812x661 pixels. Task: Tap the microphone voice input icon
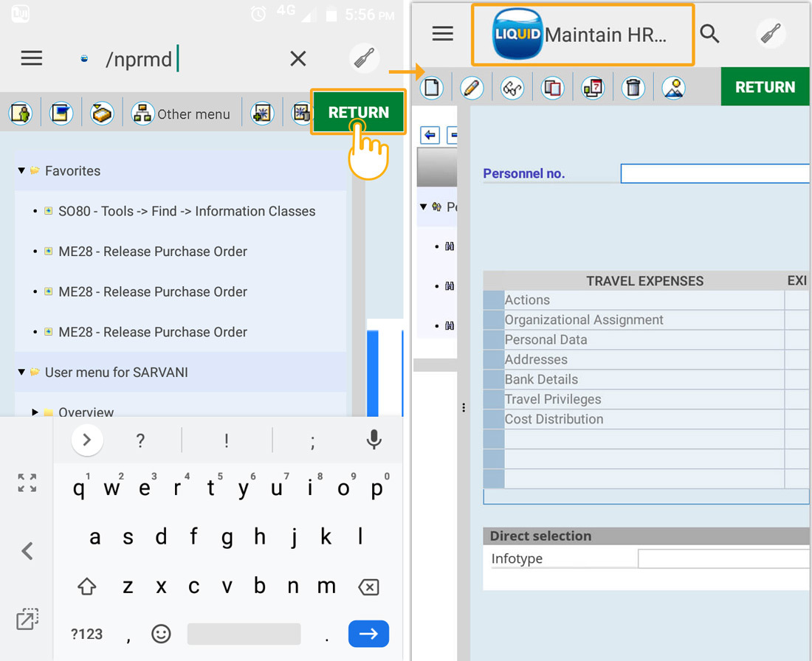pos(374,440)
